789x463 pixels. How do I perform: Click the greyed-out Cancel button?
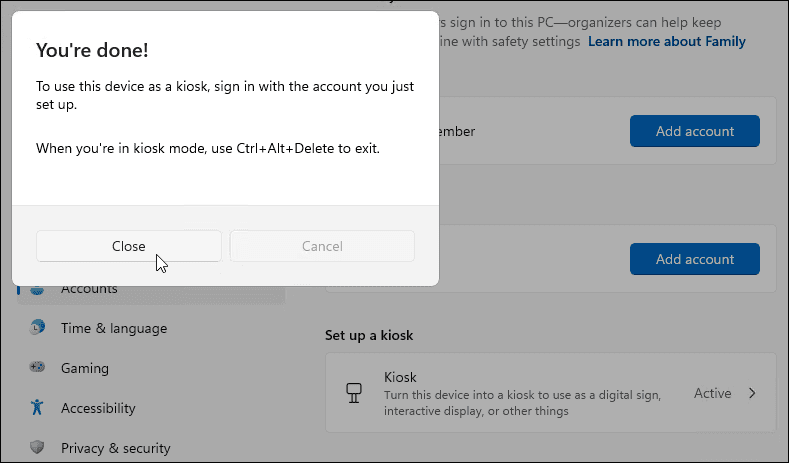point(322,246)
